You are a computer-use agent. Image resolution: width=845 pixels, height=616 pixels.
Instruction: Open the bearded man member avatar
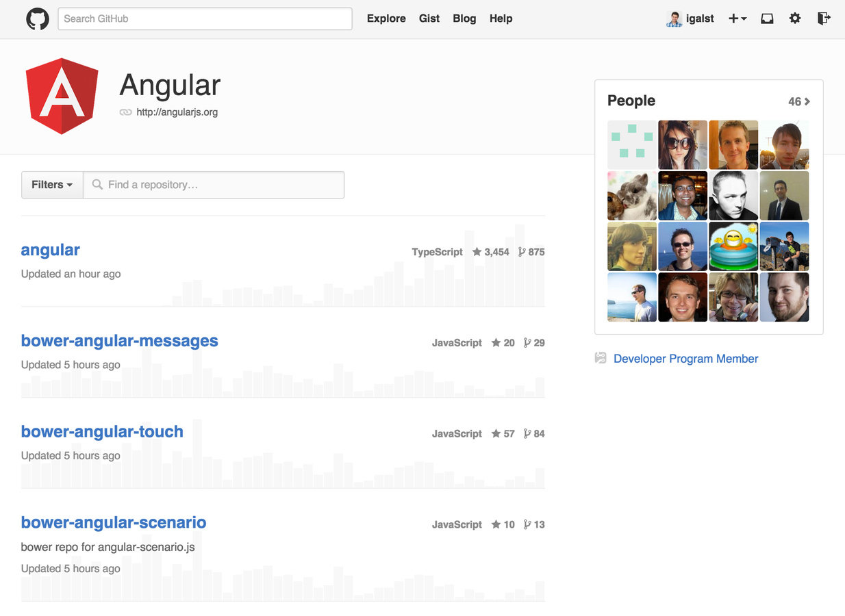coord(784,297)
